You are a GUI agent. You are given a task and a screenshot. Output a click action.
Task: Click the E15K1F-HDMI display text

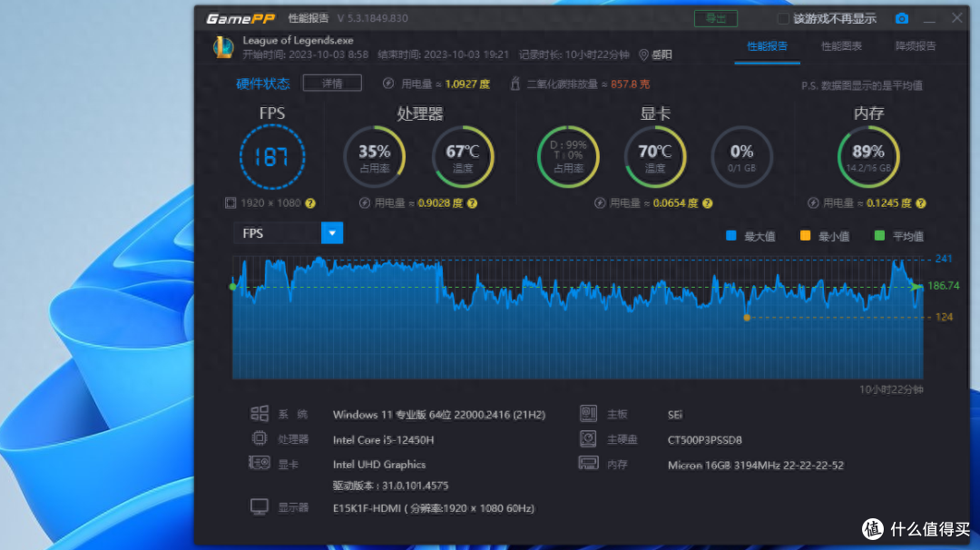pos(433,508)
